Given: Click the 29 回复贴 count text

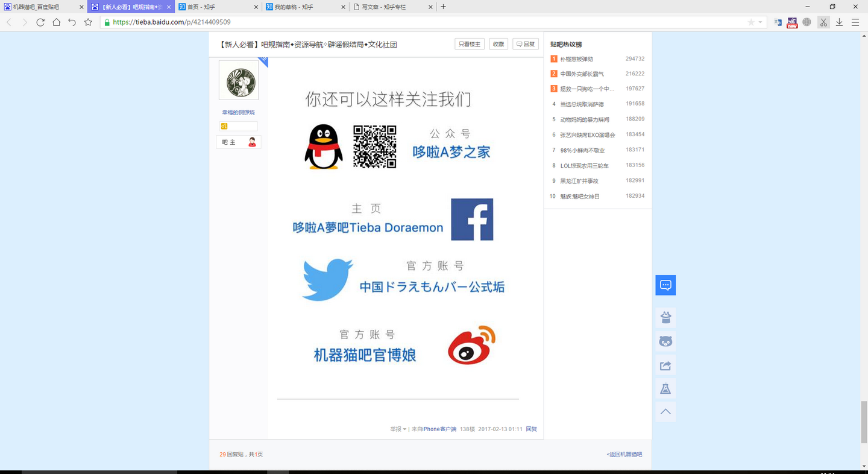Looking at the screenshot, I should tap(232, 454).
